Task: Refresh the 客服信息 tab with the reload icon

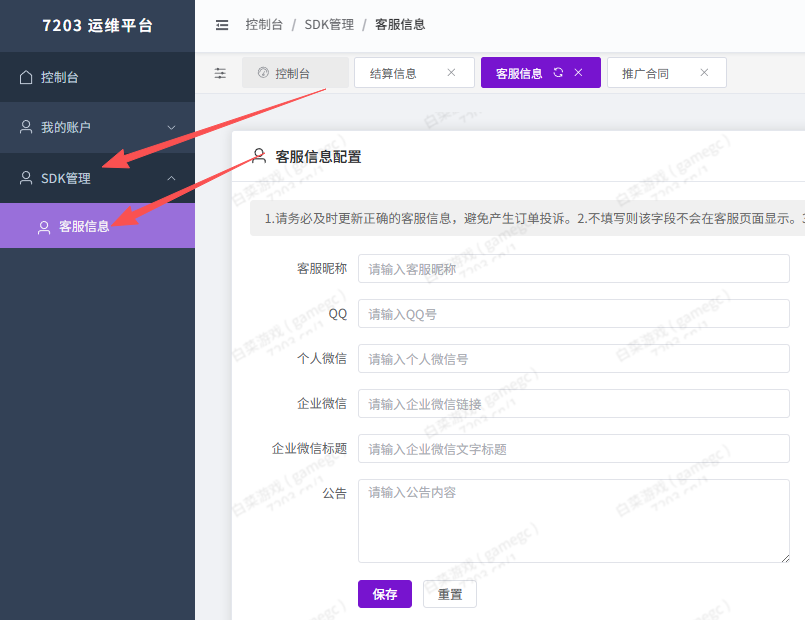Action: pos(558,72)
